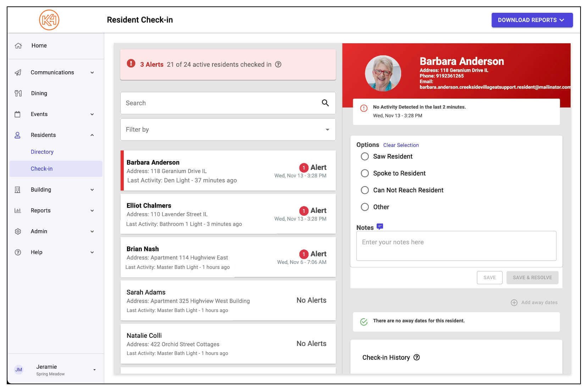588x391 pixels.
Task: Select the Spoke to Resident option
Action: pyautogui.click(x=365, y=173)
